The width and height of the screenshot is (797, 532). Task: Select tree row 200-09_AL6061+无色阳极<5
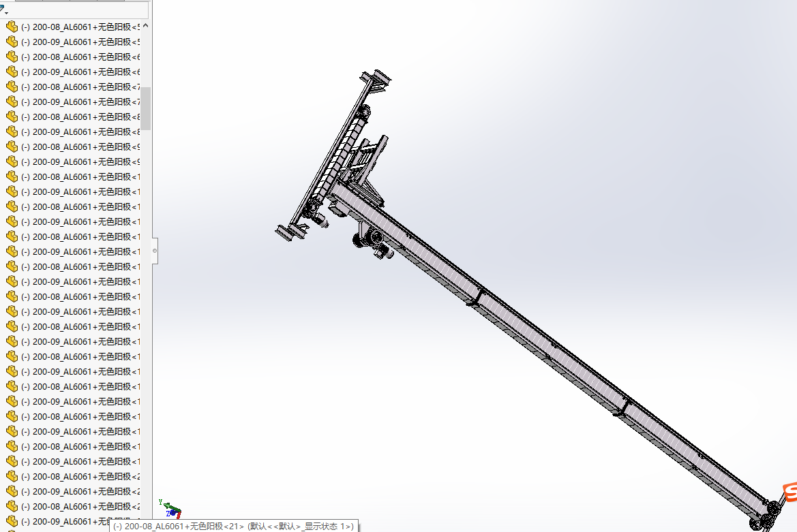tap(72, 42)
